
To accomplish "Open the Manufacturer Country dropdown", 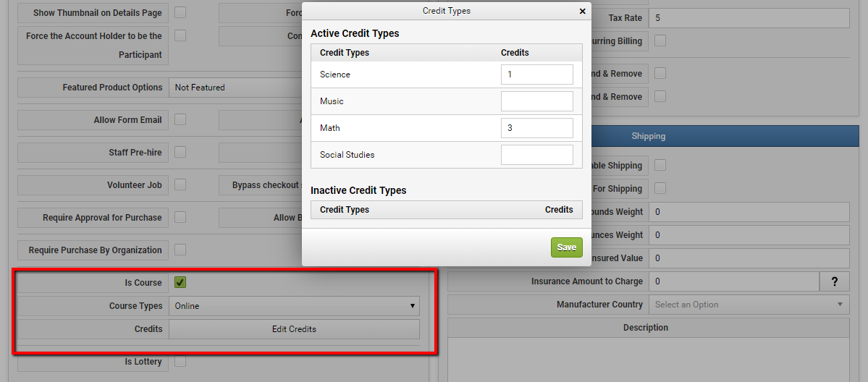I will pos(749,305).
